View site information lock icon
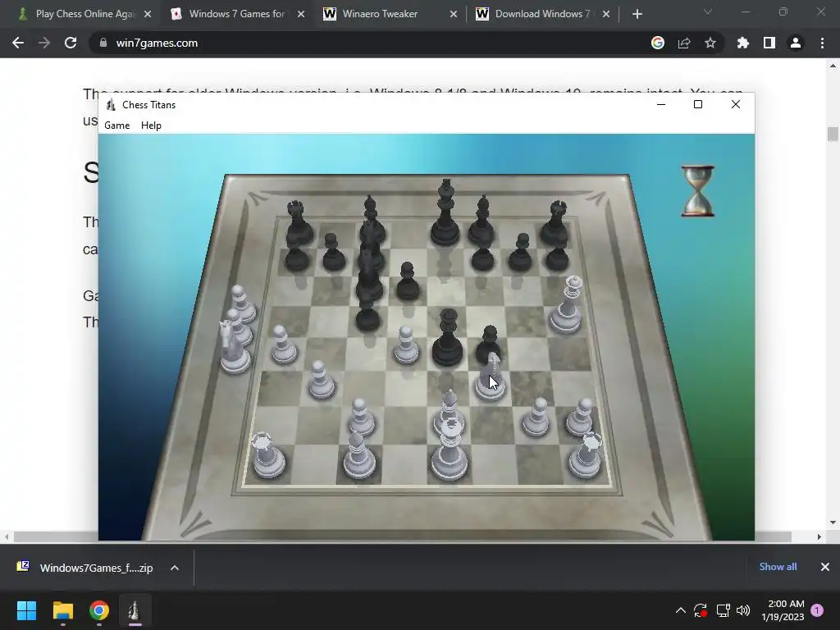Screen dimensions: 840x630 point(103,43)
